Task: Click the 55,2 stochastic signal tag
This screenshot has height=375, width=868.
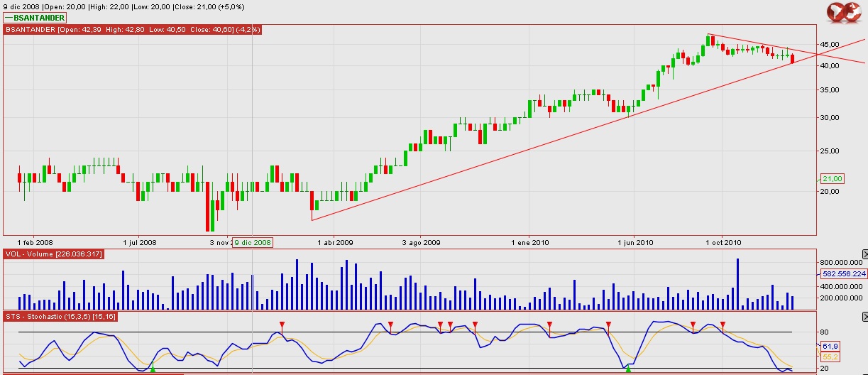Action: pyautogui.click(x=830, y=356)
